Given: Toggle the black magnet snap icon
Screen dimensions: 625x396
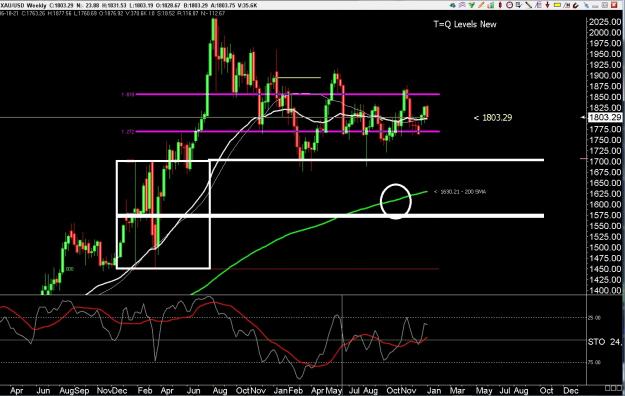Looking at the screenshot, I should (576, 6).
